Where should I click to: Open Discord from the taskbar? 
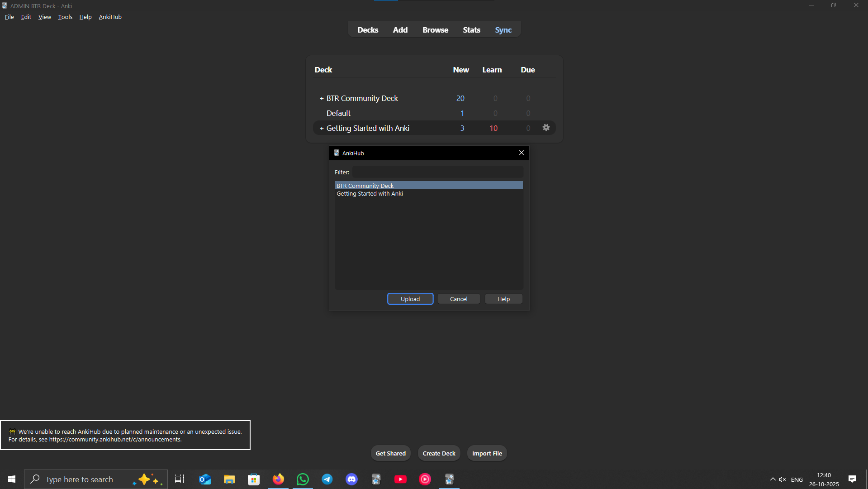(x=351, y=479)
